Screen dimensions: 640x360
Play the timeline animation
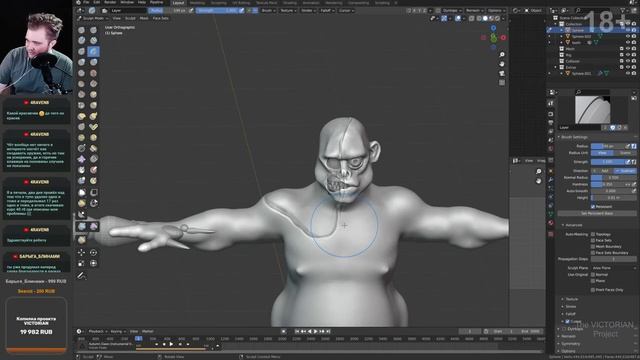(316, 331)
